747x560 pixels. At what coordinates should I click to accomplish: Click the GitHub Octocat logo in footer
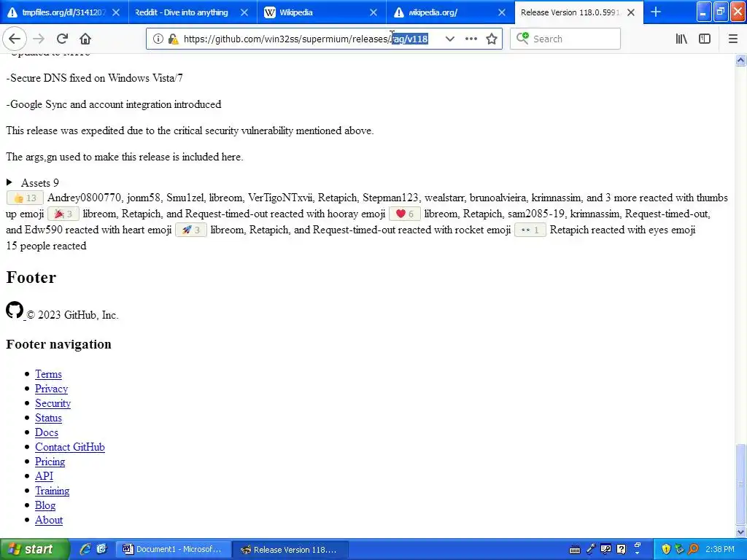15,310
